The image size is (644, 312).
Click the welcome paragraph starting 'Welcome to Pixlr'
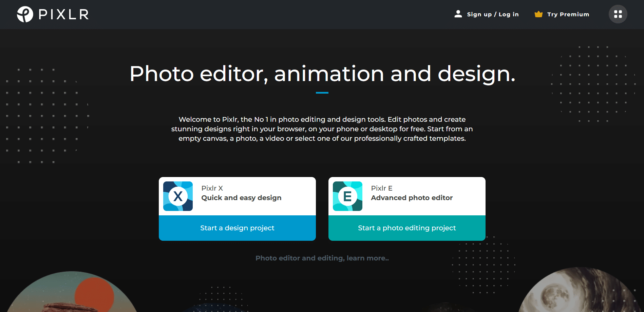click(x=322, y=129)
